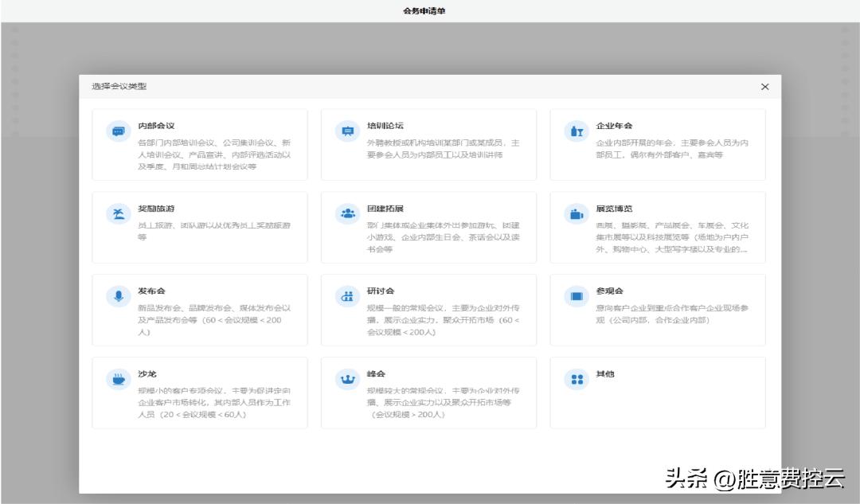Select the dots grid icon for 其他

[577, 378]
